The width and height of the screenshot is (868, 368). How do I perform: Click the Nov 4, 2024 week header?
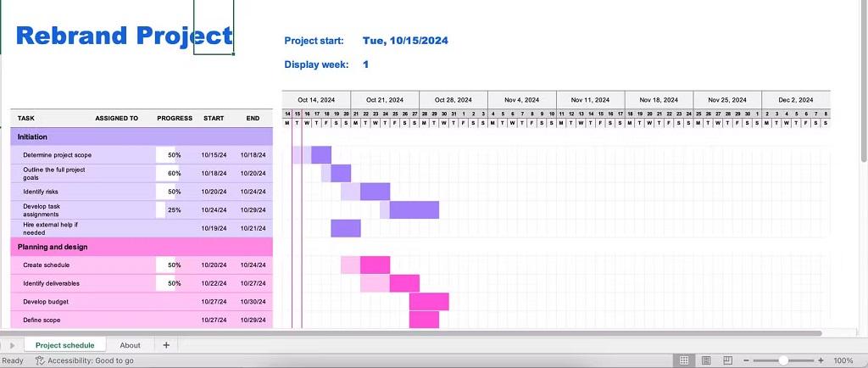521,100
